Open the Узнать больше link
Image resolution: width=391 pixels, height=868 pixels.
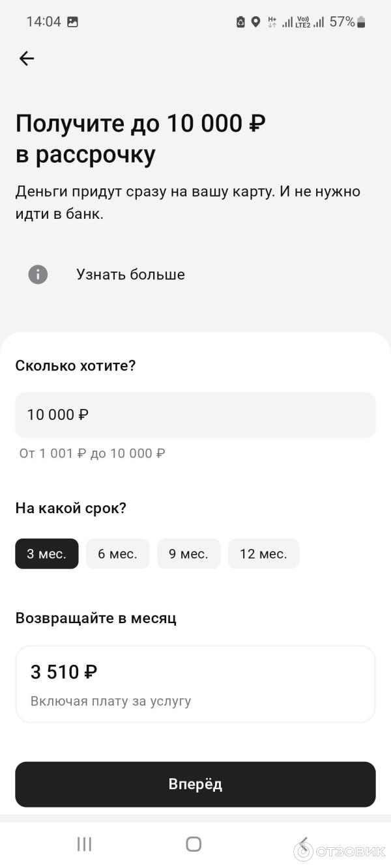(x=130, y=275)
